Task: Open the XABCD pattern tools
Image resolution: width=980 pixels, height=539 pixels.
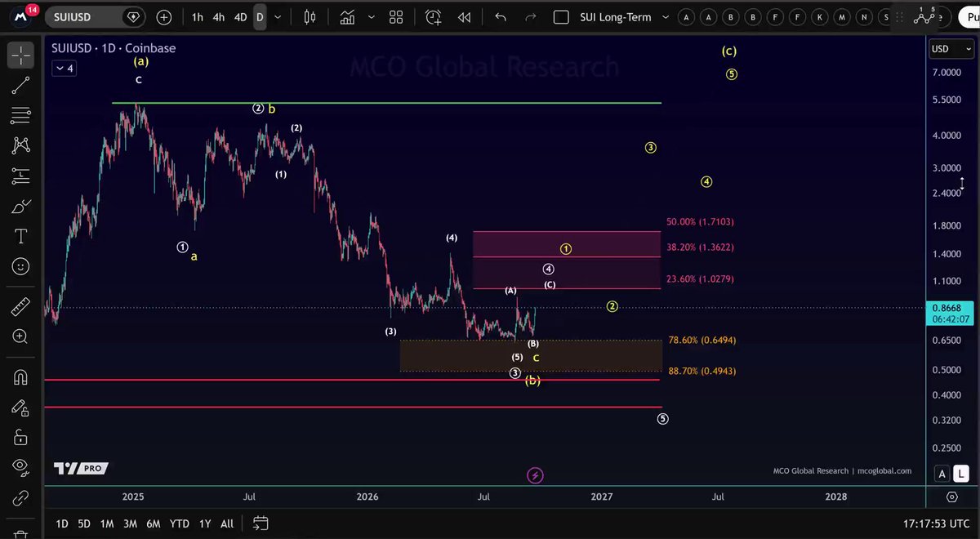Action: pyautogui.click(x=20, y=145)
